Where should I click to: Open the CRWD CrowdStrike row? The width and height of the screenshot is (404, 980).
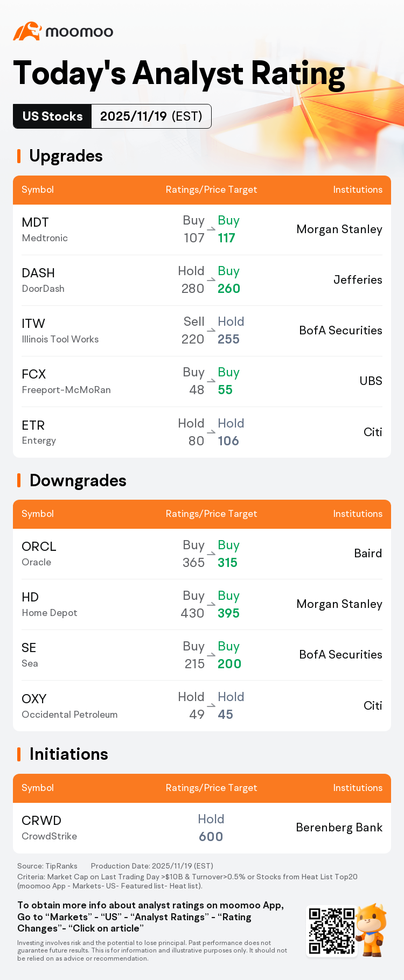coord(202,828)
